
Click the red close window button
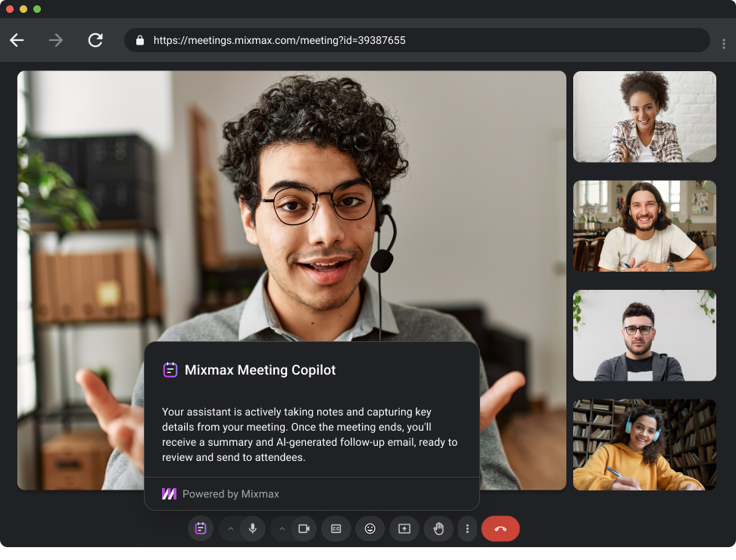tap(9, 9)
